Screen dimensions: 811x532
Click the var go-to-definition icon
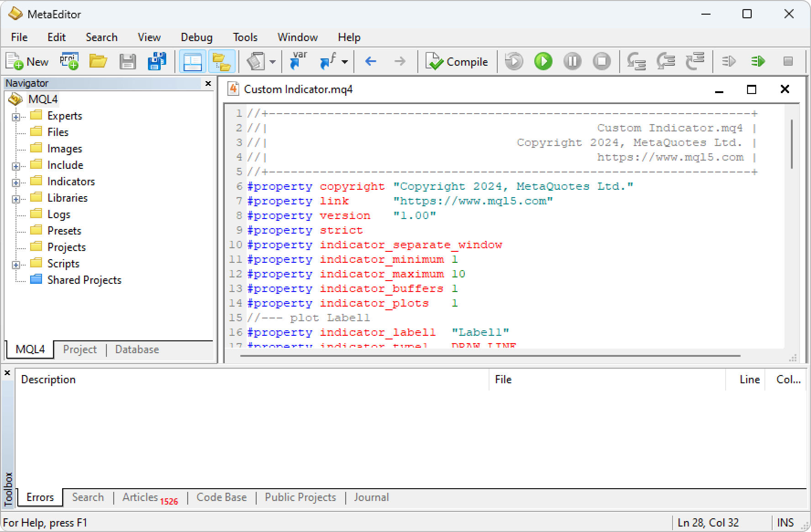pyautogui.click(x=298, y=62)
